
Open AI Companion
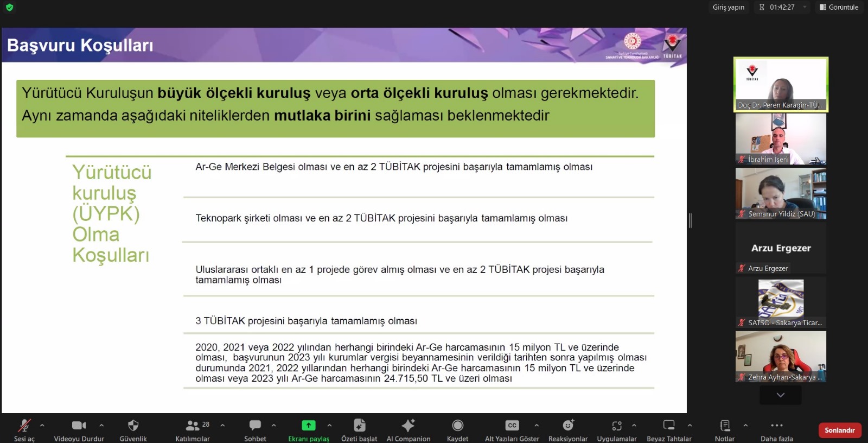(408, 426)
